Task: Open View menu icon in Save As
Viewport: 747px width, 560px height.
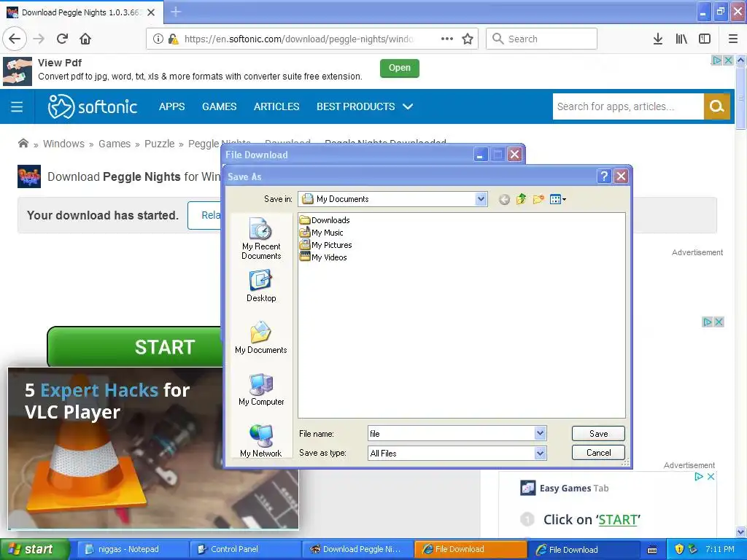Action: click(557, 199)
